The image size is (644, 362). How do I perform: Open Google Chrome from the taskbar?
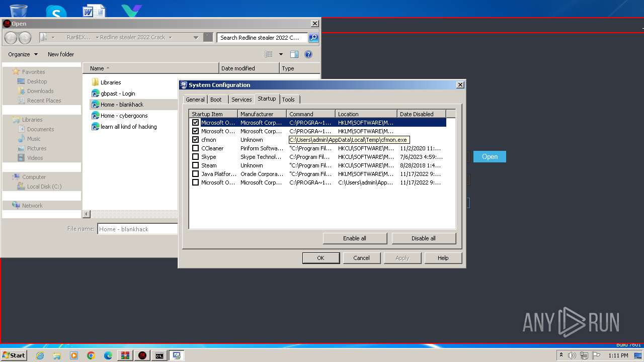click(91, 355)
